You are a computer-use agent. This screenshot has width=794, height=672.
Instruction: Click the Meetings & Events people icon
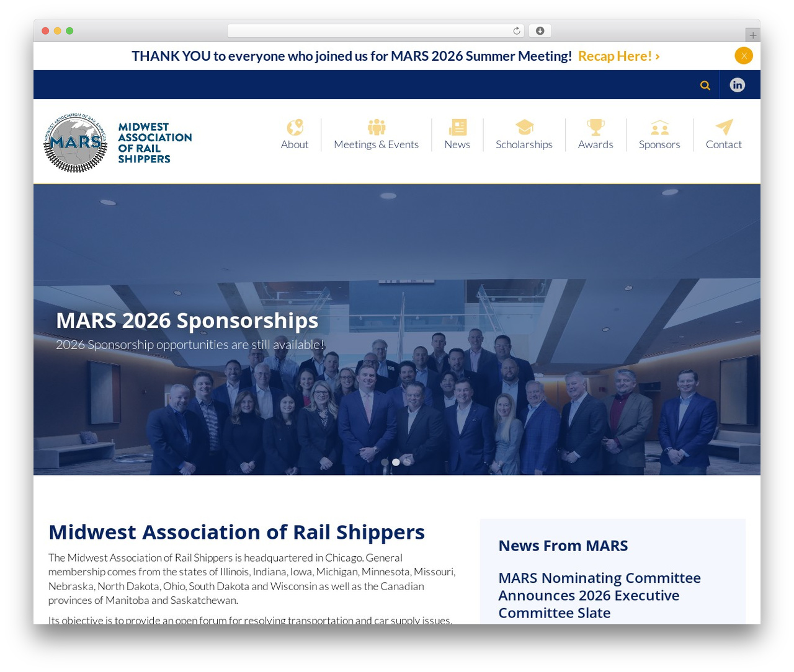(376, 127)
